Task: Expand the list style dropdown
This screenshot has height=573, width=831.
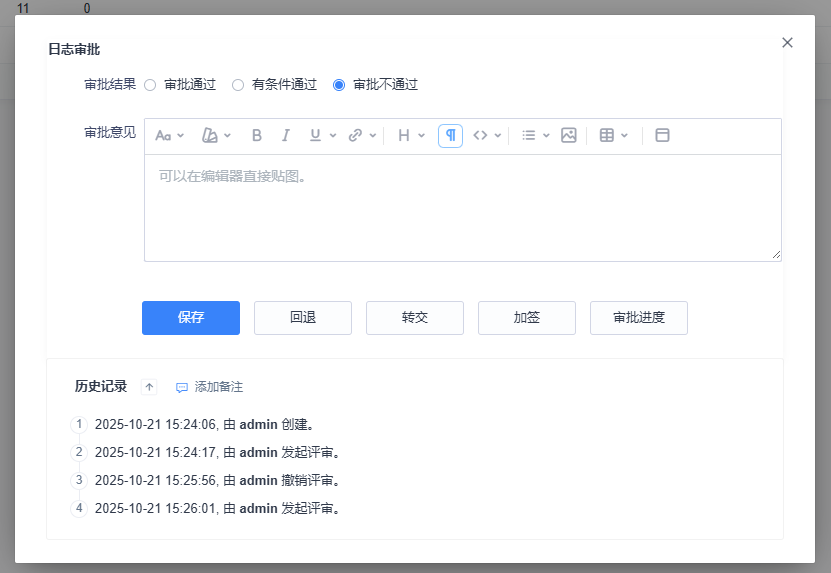Action: point(535,136)
